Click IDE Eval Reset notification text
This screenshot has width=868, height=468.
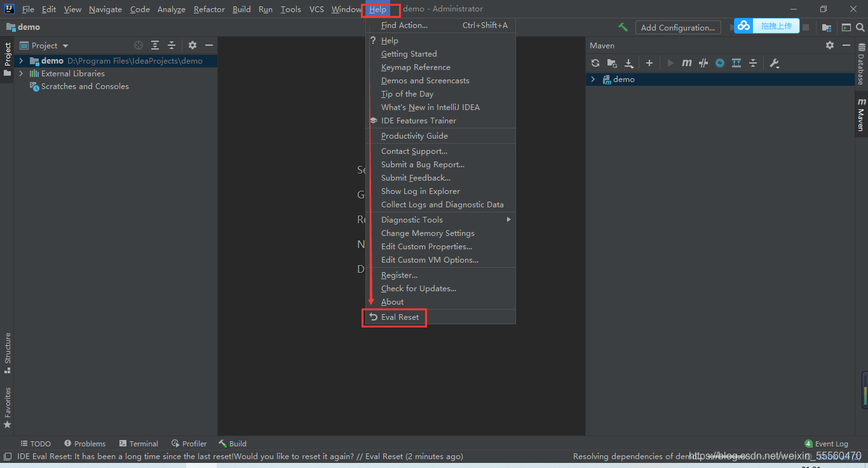pos(240,457)
